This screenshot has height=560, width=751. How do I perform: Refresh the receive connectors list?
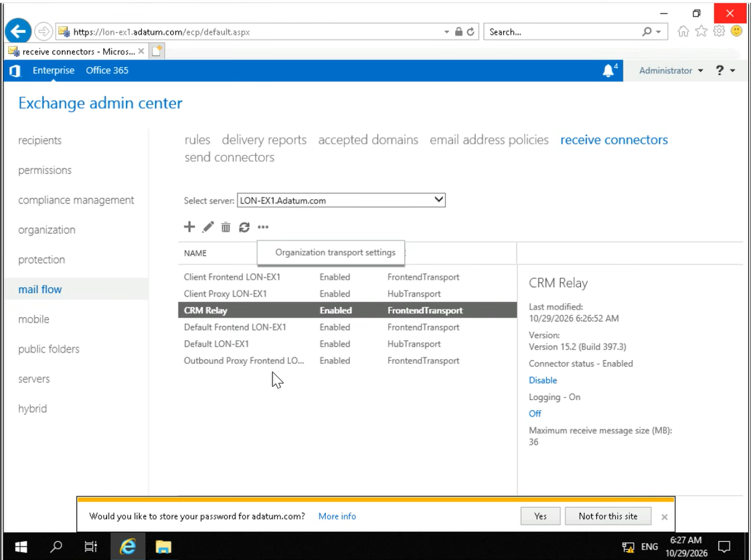[x=244, y=227]
